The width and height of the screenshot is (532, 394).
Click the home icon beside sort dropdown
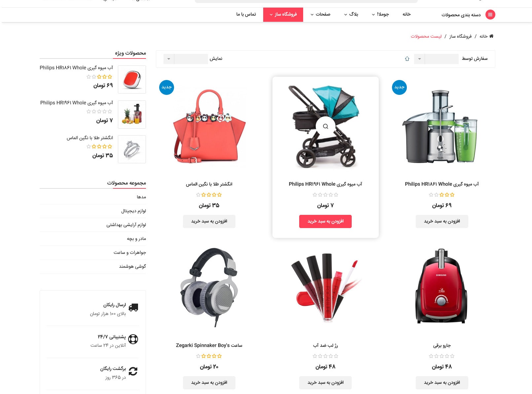[x=407, y=59]
